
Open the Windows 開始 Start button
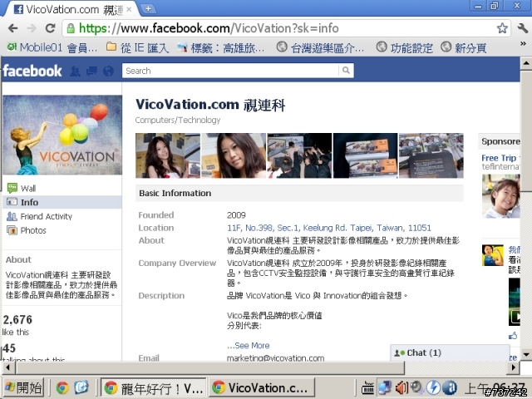(23, 387)
